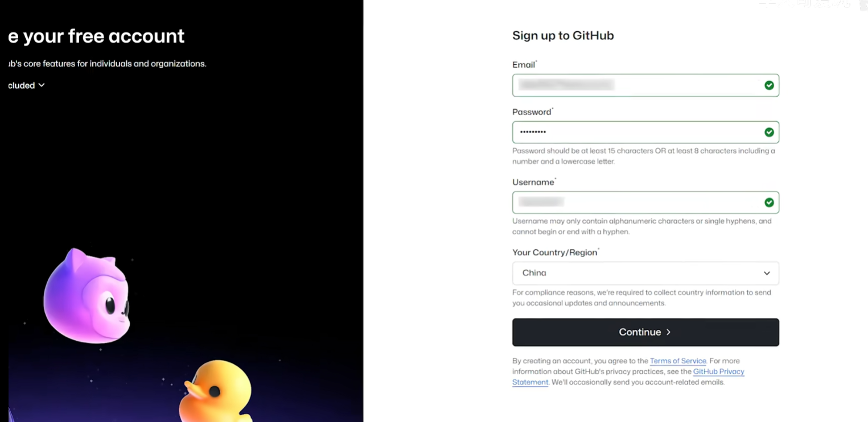This screenshot has height=422, width=868.
Task: Expand the 'cluded' chevron on the left panel
Action: pyautogui.click(x=41, y=85)
